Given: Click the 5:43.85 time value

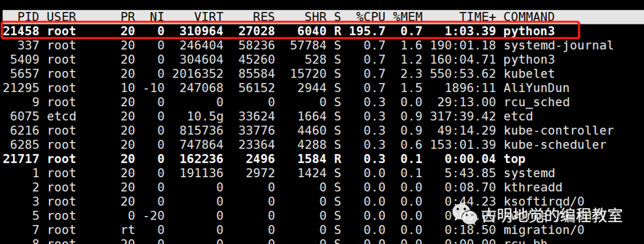Looking at the screenshot, I should [x=470, y=173].
